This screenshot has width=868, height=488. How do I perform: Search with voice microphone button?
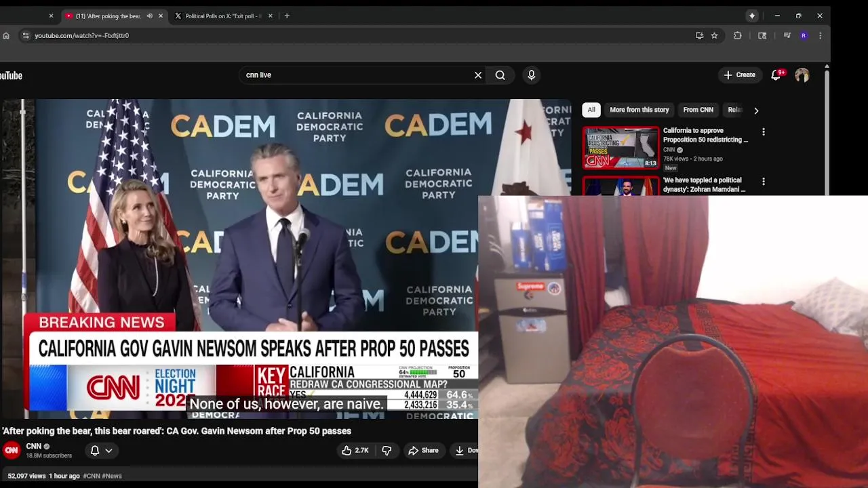tap(532, 75)
